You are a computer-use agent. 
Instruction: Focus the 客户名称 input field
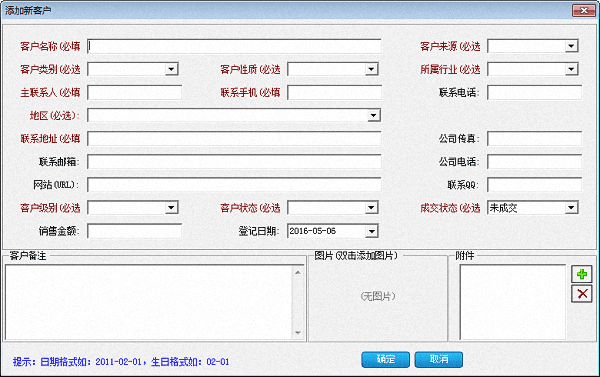coord(234,46)
